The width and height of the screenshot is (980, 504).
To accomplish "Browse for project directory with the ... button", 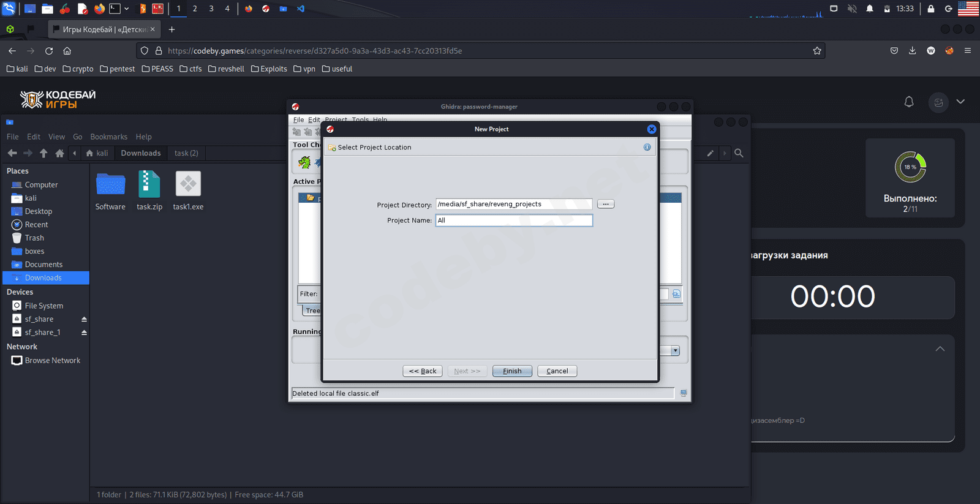I will 605,204.
